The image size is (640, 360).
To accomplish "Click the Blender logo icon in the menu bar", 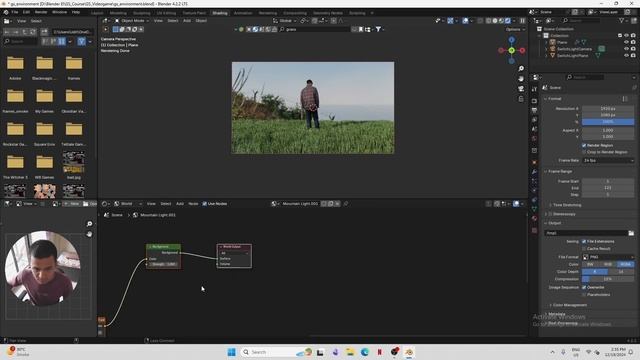I will click(6, 12).
